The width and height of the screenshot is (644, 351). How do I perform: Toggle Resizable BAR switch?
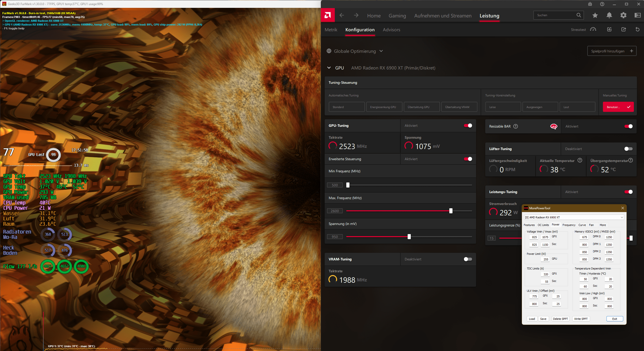pyautogui.click(x=628, y=126)
